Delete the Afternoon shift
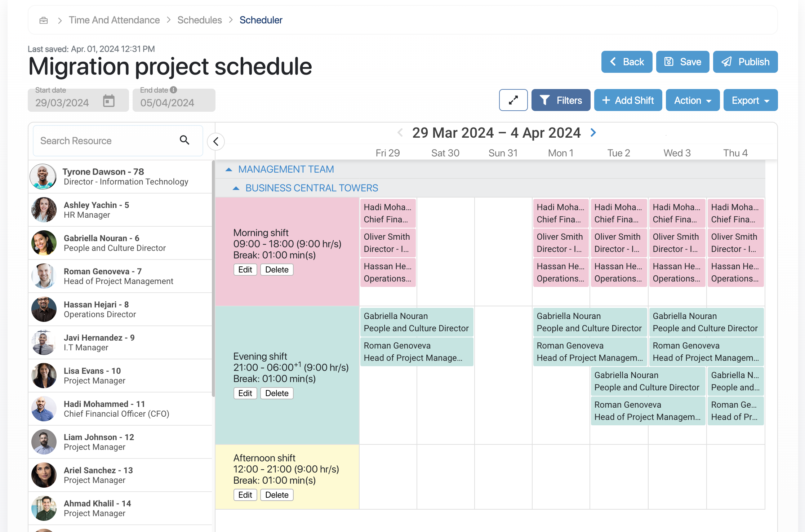Screen dimensions: 805x532 coord(277,495)
